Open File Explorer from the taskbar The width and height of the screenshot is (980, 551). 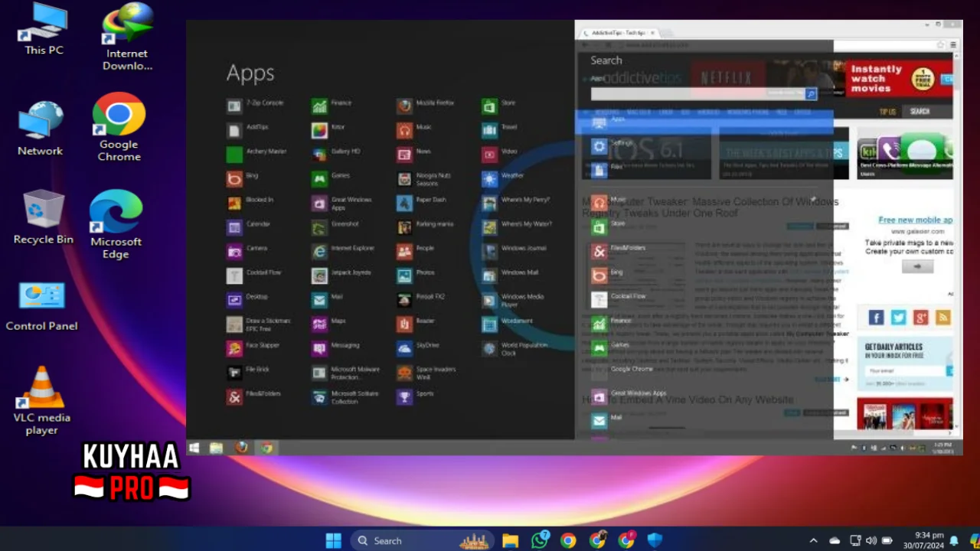[510, 540]
